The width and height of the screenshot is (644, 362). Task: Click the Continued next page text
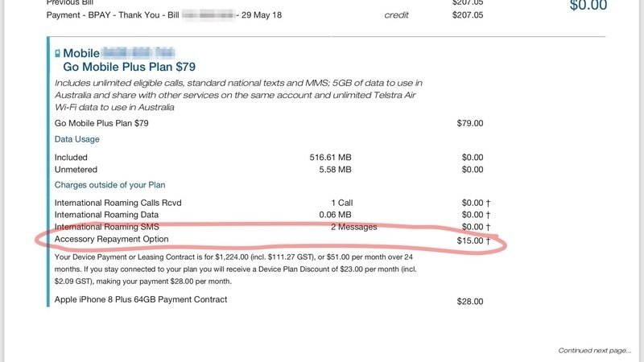(x=595, y=351)
